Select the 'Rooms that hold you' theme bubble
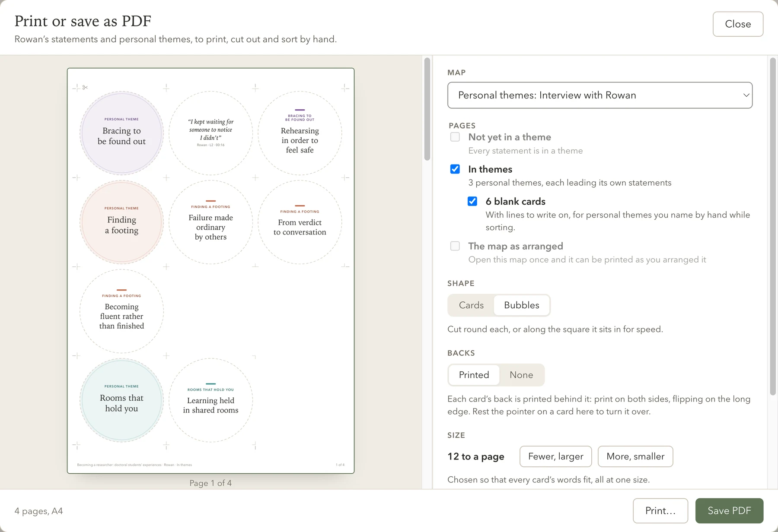Image resolution: width=778 pixels, height=532 pixels. click(x=121, y=400)
